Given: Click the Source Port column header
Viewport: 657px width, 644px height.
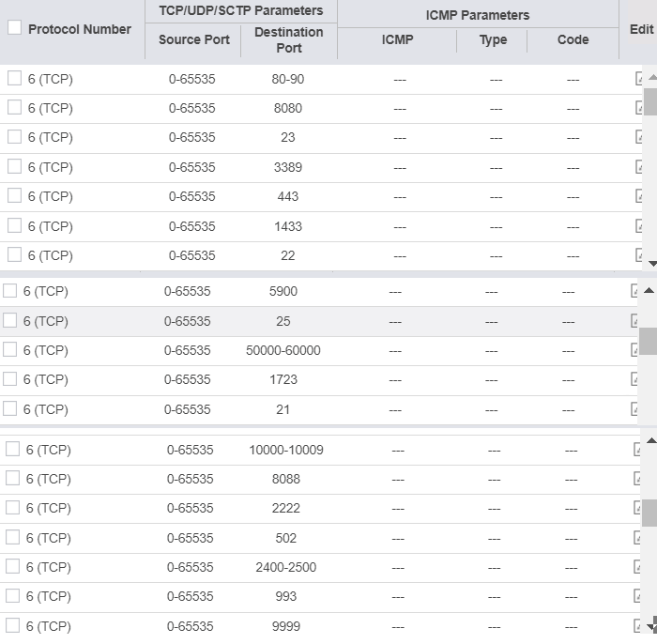Looking at the screenshot, I should (x=193, y=39).
